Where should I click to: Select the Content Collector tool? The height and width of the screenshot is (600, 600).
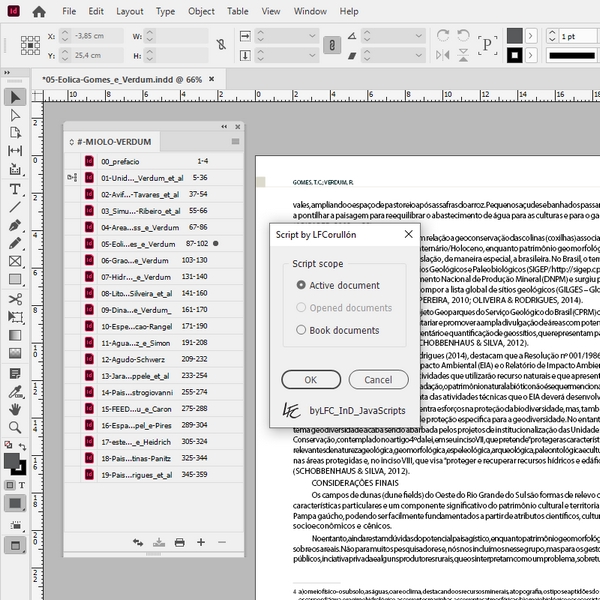(x=15, y=169)
